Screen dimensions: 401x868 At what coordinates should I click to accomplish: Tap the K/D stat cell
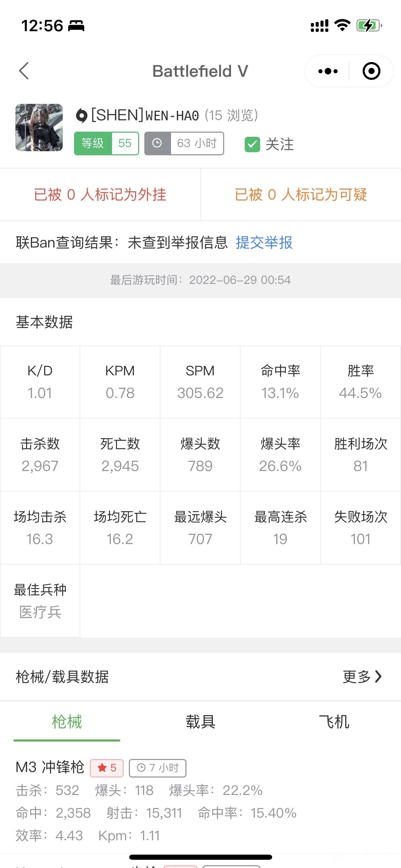point(40,382)
